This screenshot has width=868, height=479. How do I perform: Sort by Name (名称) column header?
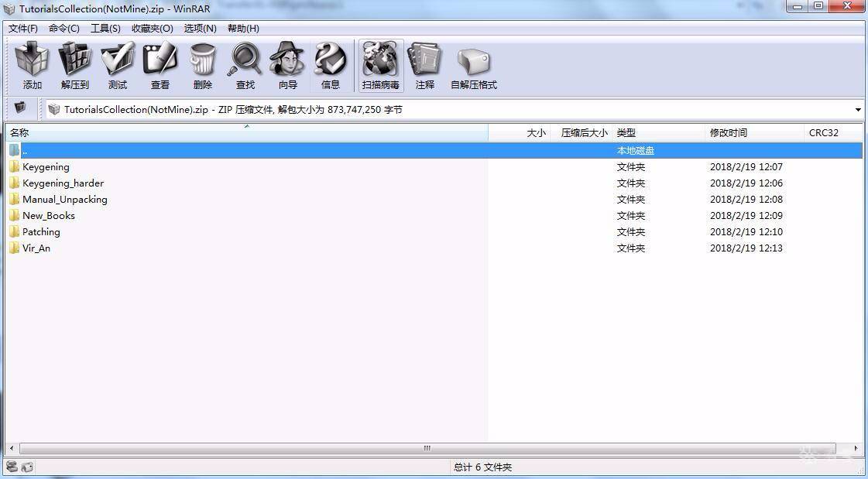click(x=247, y=133)
